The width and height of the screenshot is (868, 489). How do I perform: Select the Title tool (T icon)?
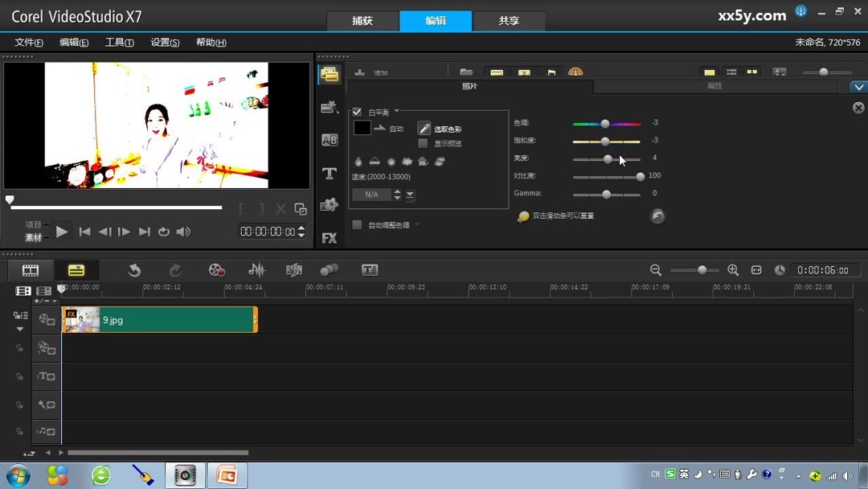click(x=330, y=174)
